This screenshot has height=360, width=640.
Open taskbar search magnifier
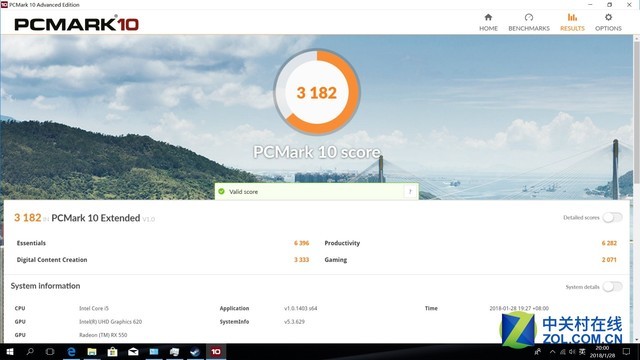point(30,351)
